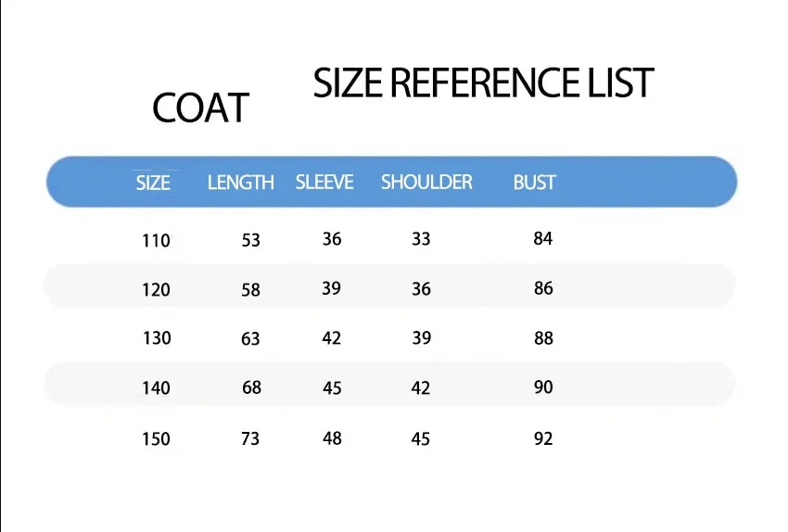Image resolution: width=788 pixels, height=532 pixels.
Task: Click bust value 84 in first row
Action: (543, 239)
